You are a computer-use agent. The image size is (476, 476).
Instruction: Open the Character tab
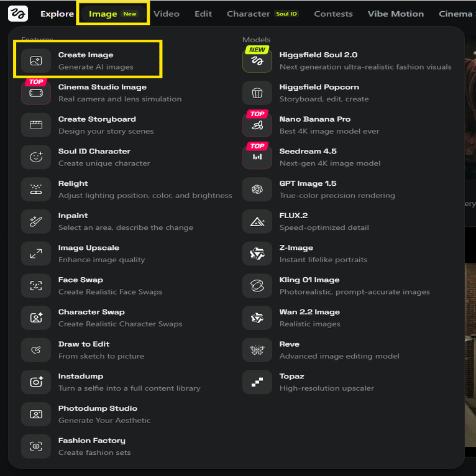point(263,14)
